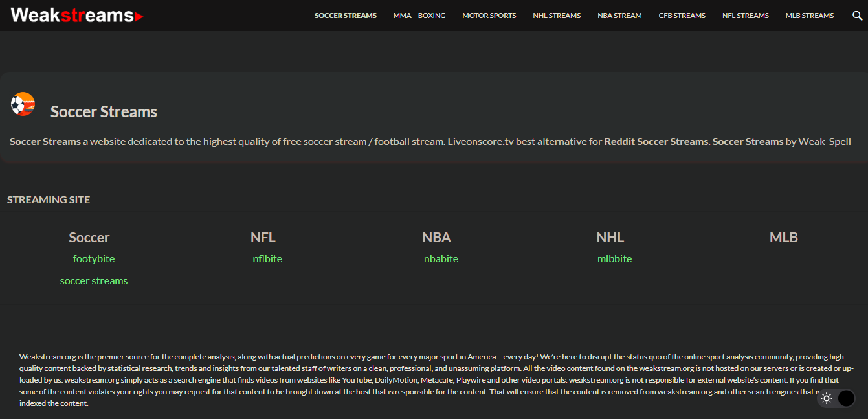Follow the nflbite link

(x=267, y=259)
